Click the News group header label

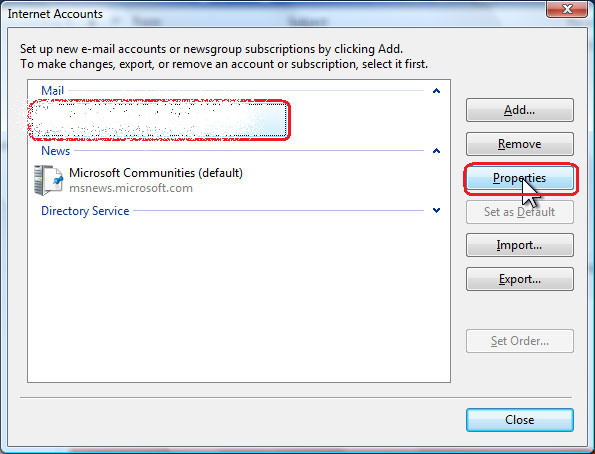point(55,151)
